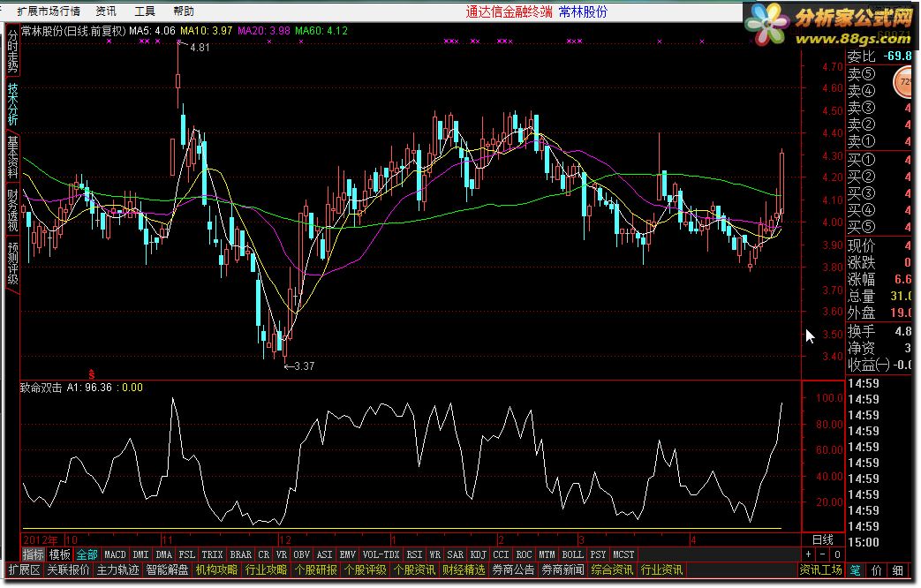Apply the WR indicator
Screen dimensions: 921x588
point(434,554)
